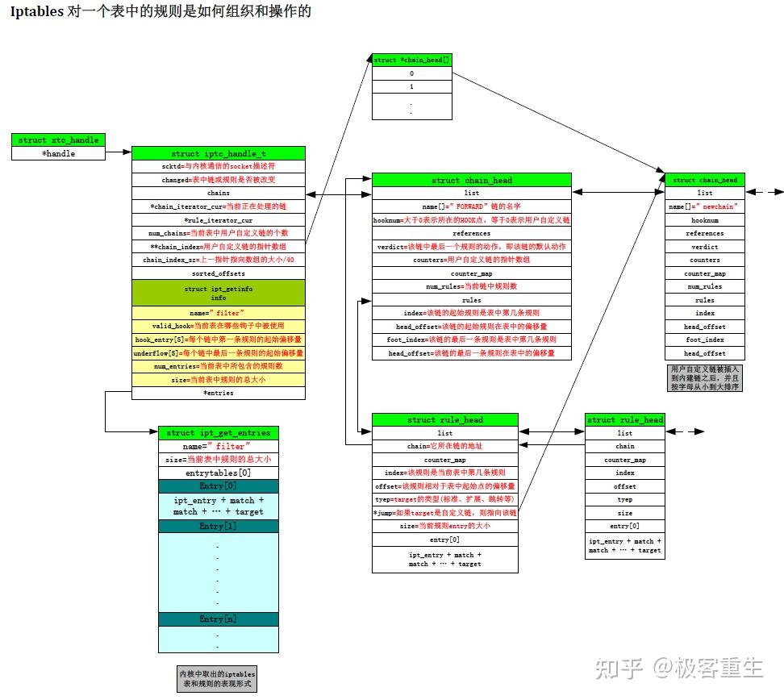Click the *entries link field

tap(219, 393)
